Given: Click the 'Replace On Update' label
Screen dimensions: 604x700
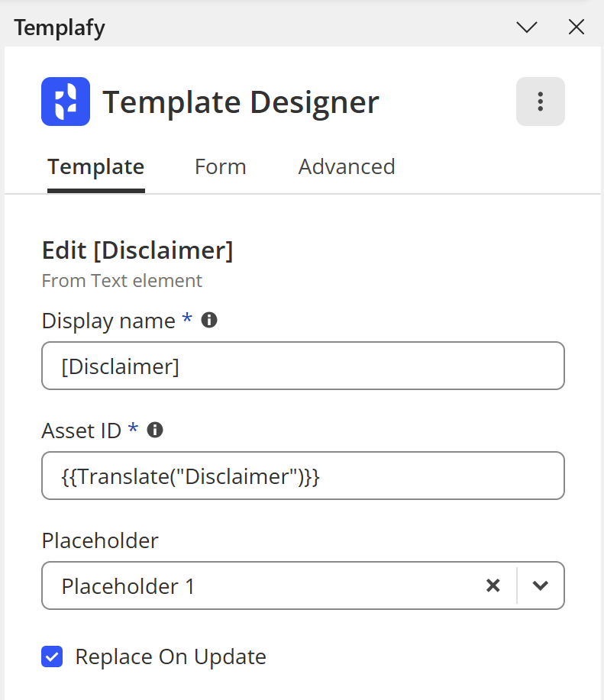Looking at the screenshot, I should [x=170, y=656].
